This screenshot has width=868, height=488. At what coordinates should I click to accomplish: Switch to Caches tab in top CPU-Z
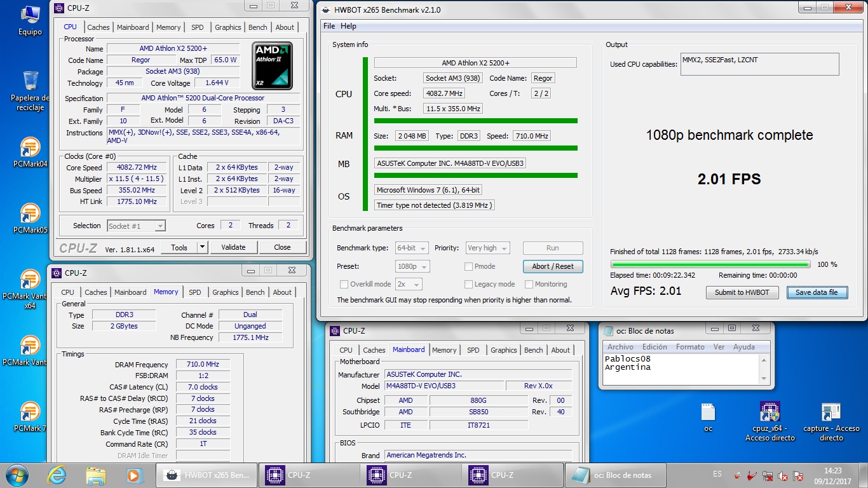[98, 27]
